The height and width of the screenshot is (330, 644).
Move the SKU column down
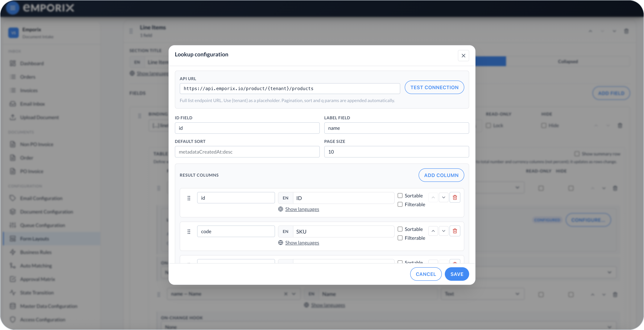coord(443,231)
